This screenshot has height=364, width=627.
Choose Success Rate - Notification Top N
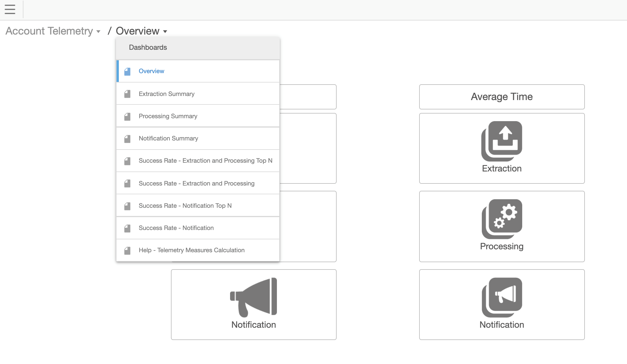185,206
